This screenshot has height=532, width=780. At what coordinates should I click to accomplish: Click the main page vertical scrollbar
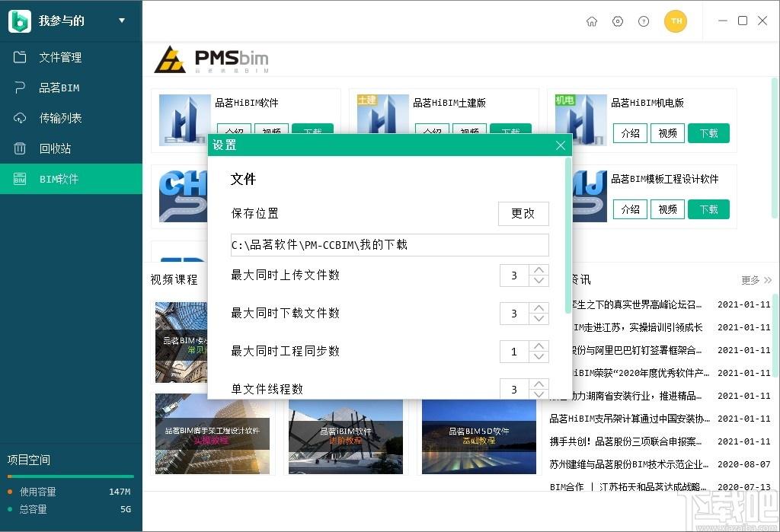(x=775, y=148)
